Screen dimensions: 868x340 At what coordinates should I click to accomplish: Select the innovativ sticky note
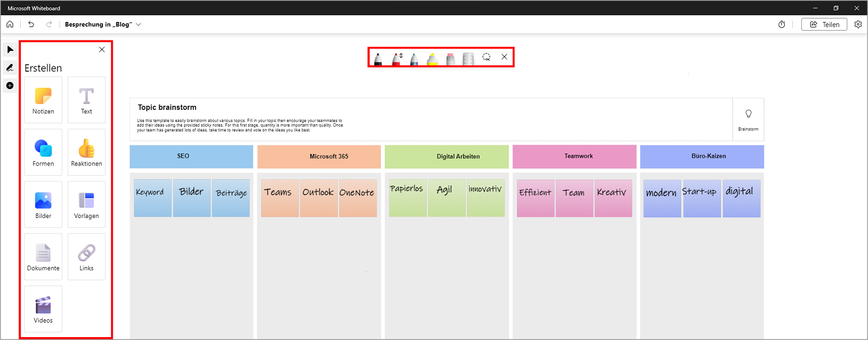coord(486,198)
